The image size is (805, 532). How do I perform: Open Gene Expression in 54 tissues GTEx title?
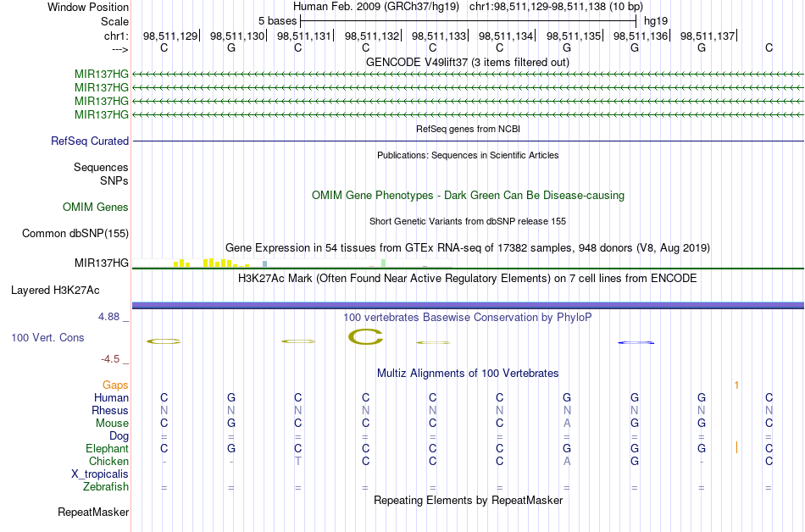pyautogui.click(x=467, y=248)
